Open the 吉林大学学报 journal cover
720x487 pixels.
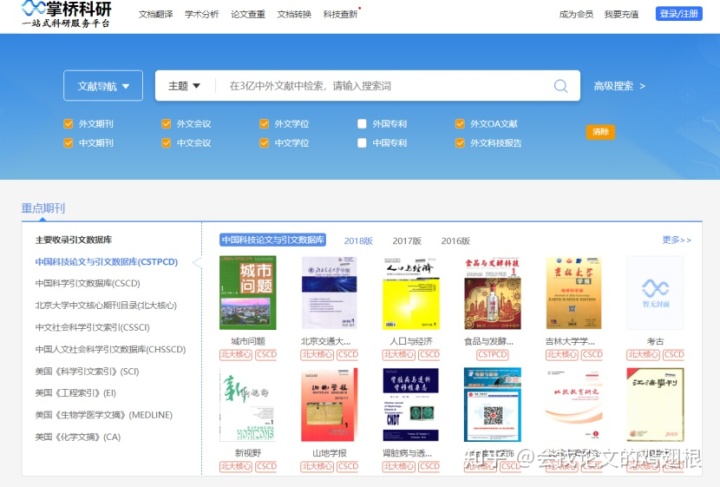point(574,292)
